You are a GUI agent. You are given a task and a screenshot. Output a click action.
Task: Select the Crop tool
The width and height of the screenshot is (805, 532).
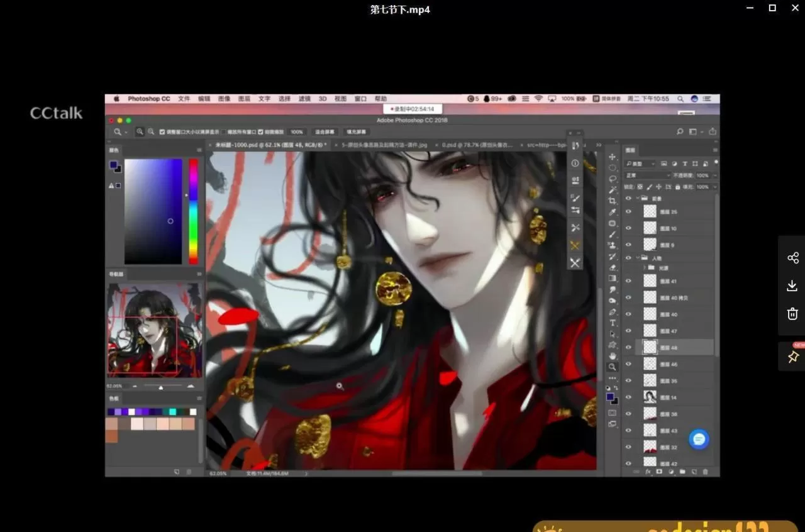[612, 201]
